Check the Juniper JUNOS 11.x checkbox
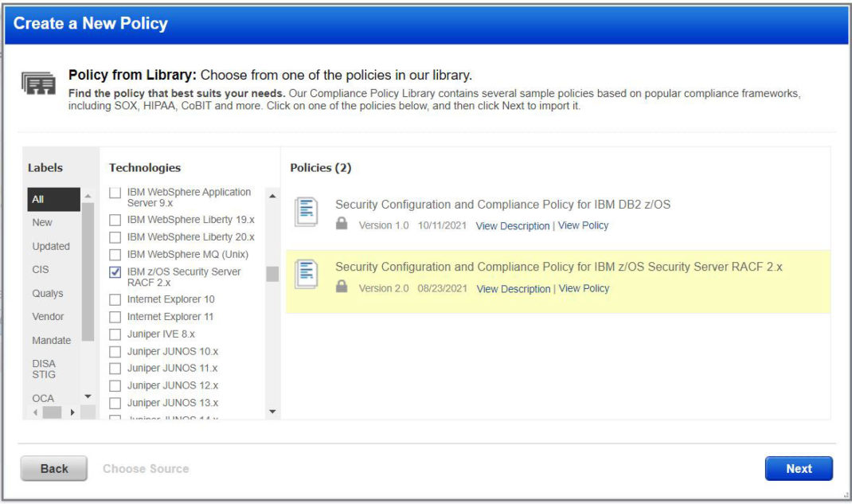This screenshot has height=504, width=852. tap(115, 369)
